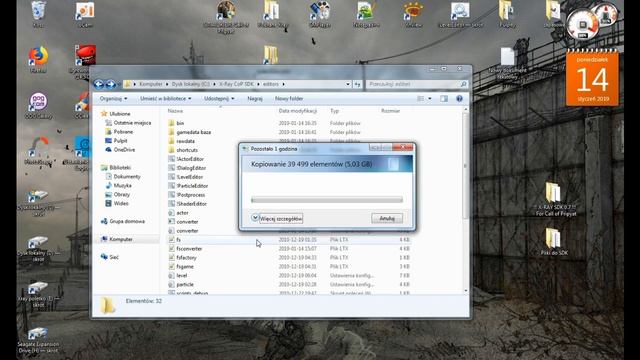Select Sieć in the navigation pane
640x360 pixels.
pyautogui.click(x=110, y=257)
